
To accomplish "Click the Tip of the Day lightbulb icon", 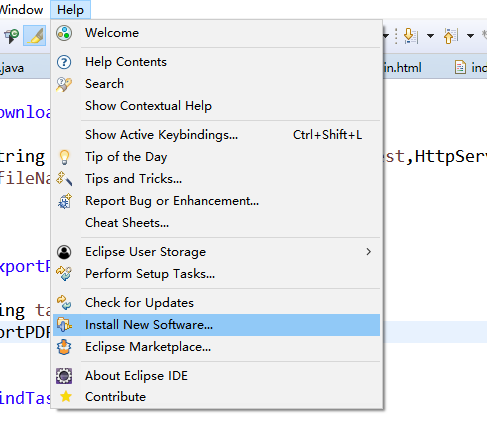I will click(x=64, y=157).
